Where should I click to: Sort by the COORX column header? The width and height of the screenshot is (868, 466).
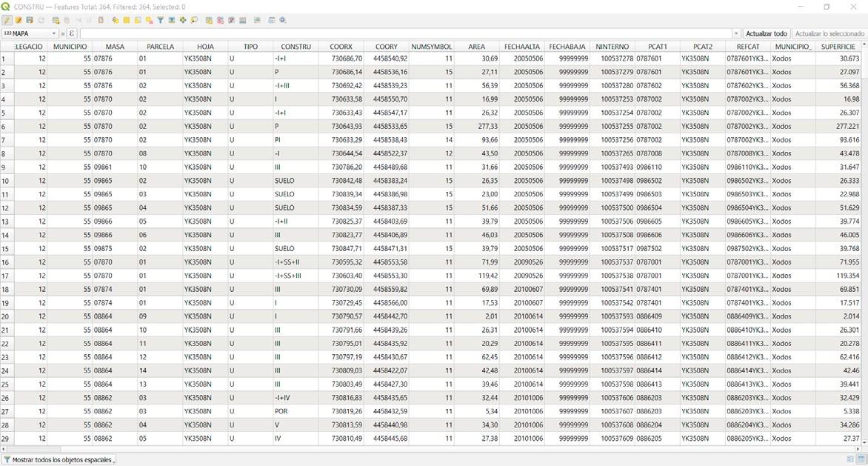click(341, 47)
